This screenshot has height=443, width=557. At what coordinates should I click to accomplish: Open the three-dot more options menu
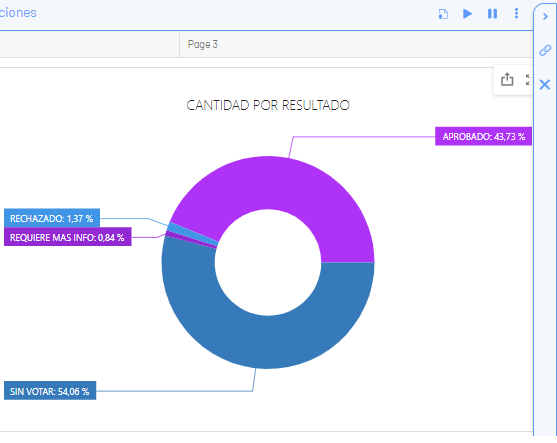[517, 13]
